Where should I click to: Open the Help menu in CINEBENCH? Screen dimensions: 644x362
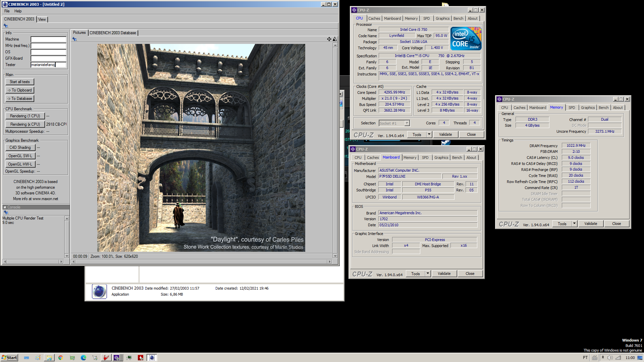(x=18, y=11)
